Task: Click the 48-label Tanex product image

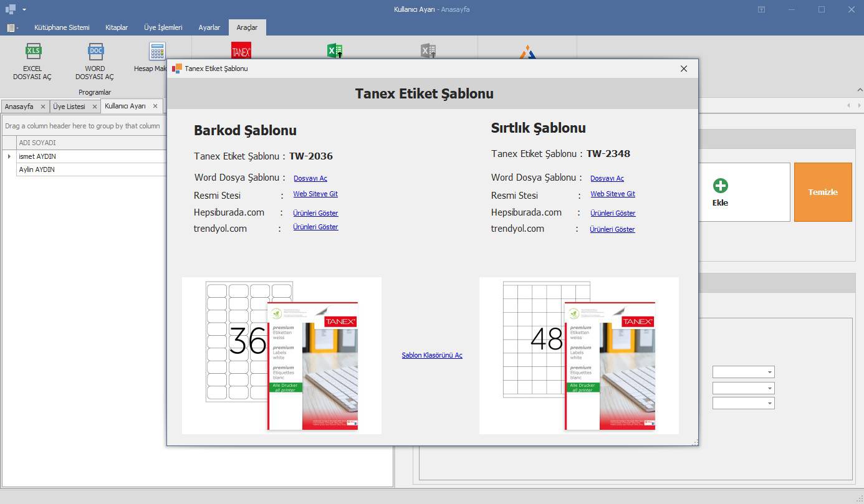Action: click(578, 355)
